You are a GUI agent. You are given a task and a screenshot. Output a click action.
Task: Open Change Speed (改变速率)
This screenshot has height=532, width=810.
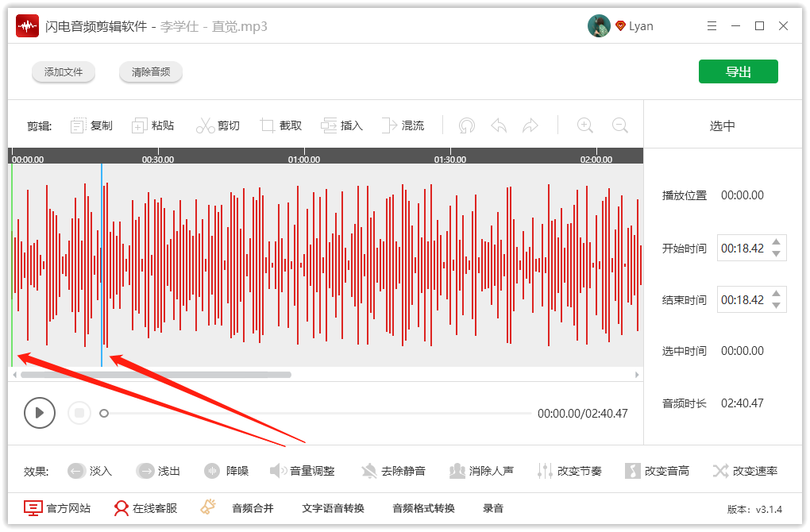click(746, 471)
